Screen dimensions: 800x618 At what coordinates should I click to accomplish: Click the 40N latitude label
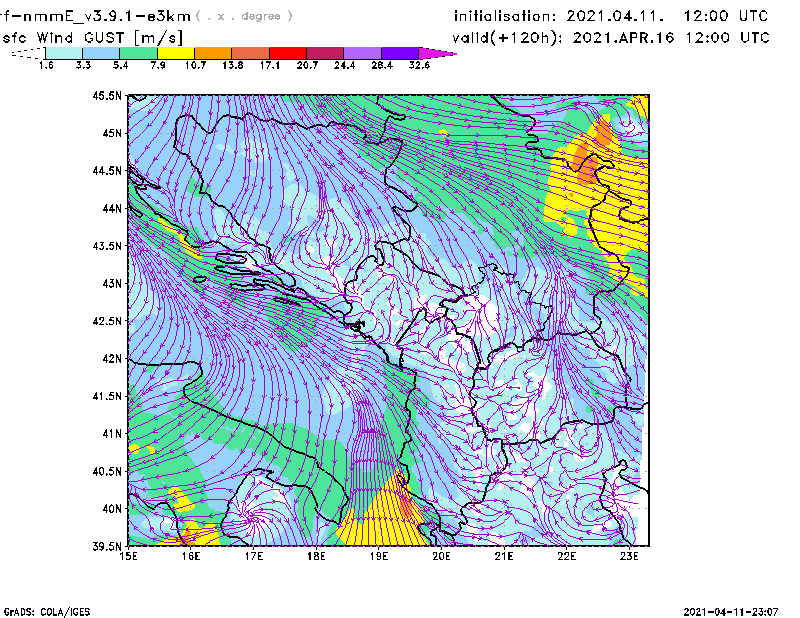(112, 509)
